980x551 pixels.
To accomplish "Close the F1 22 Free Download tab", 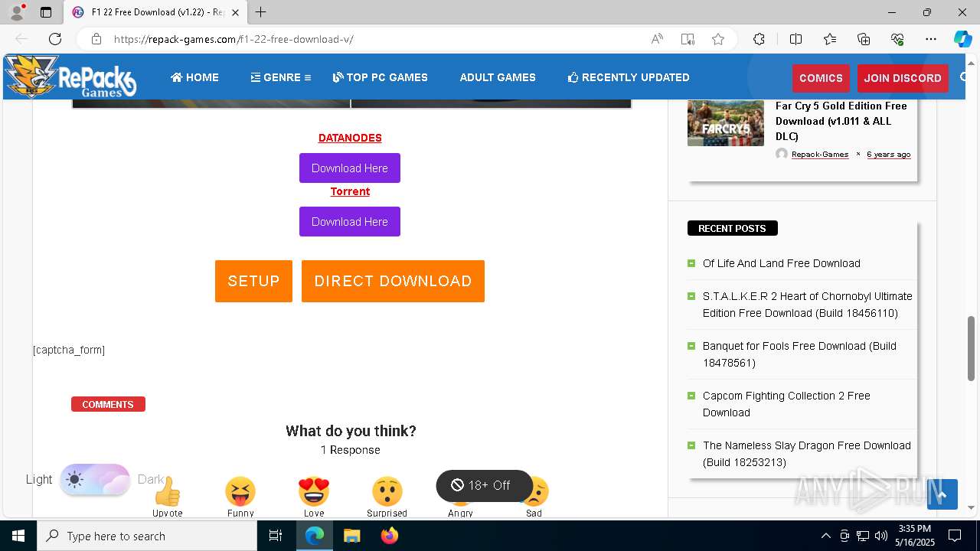I will pos(235,12).
